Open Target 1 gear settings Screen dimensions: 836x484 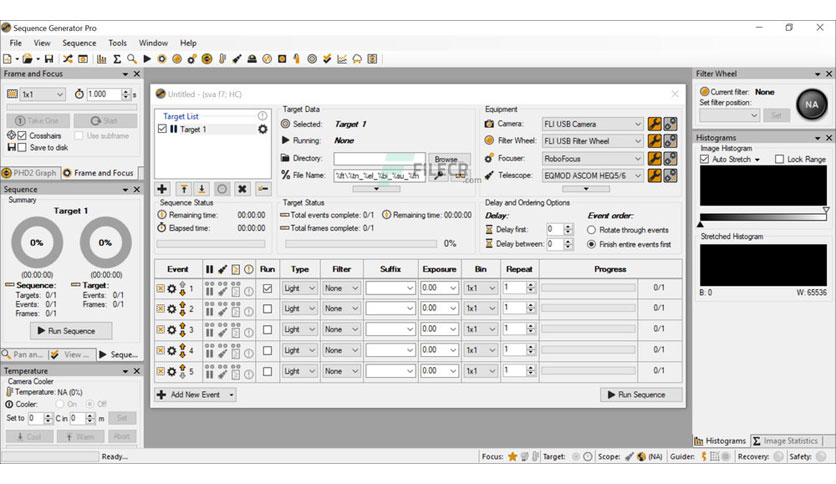pos(262,129)
